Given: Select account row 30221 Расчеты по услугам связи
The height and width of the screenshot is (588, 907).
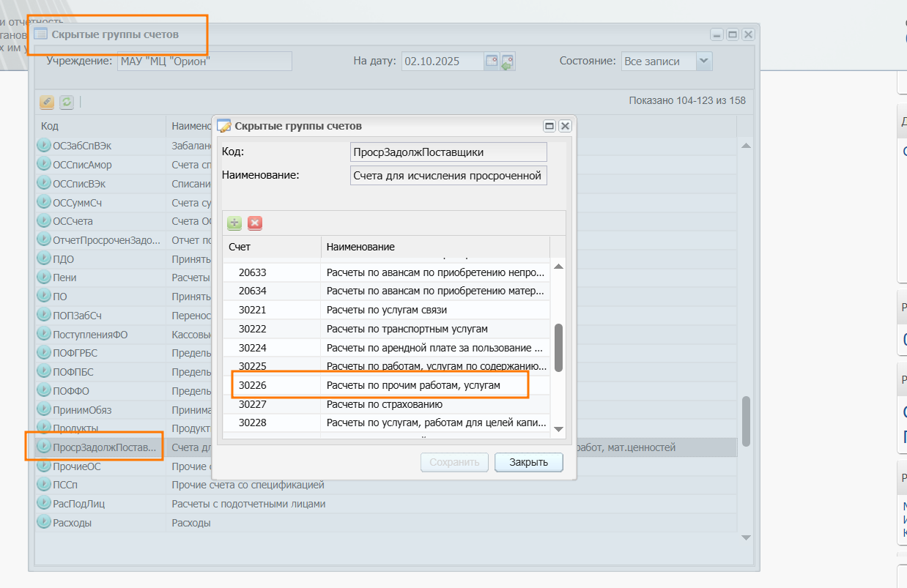Looking at the screenshot, I should click(x=386, y=310).
